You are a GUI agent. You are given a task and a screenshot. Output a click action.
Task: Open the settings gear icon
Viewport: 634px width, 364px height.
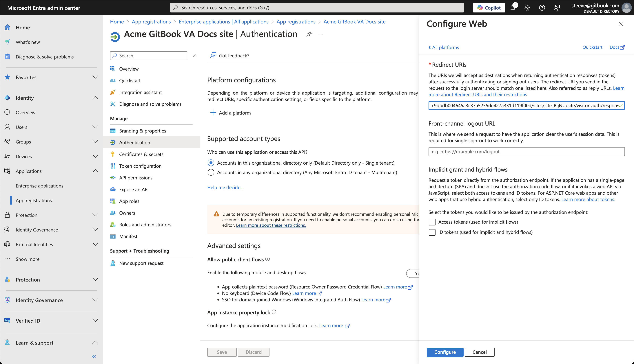click(527, 8)
